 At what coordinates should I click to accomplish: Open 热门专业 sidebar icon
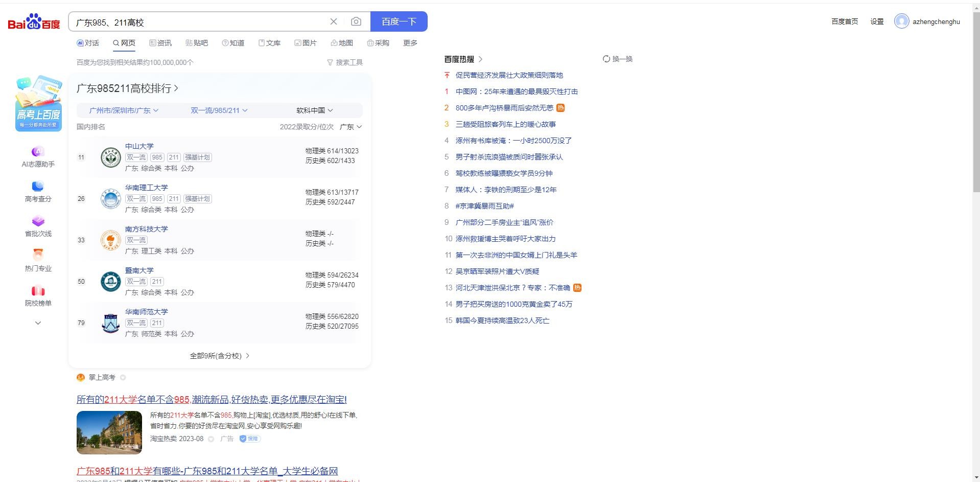pos(38,255)
